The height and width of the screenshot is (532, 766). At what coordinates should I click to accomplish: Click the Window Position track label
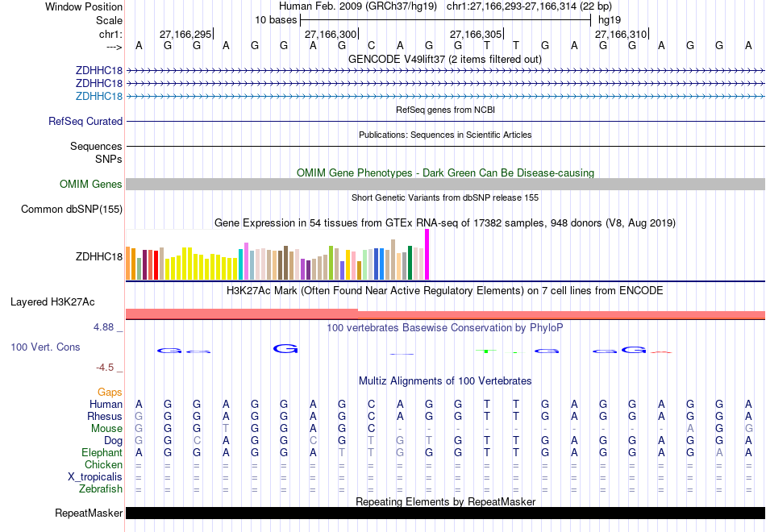[84, 6]
